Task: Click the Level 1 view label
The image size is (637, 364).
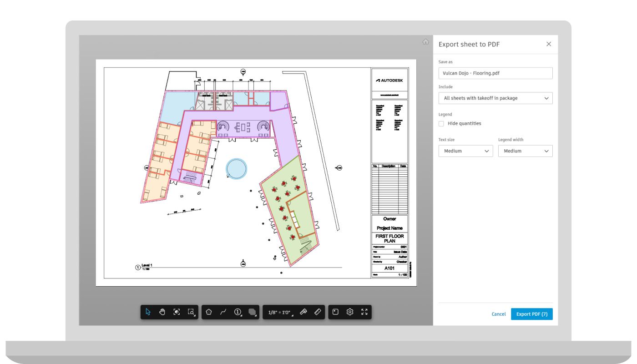Action: [x=147, y=265]
